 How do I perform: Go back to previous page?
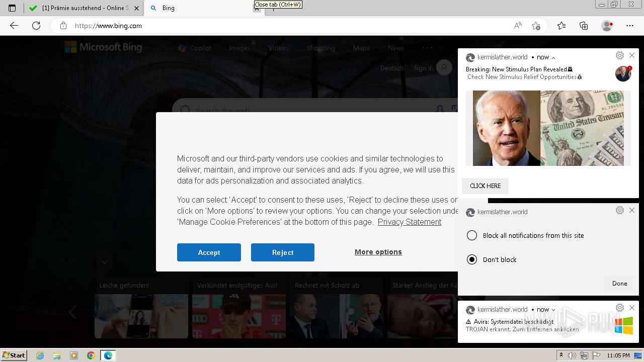pyautogui.click(x=14, y=26)
